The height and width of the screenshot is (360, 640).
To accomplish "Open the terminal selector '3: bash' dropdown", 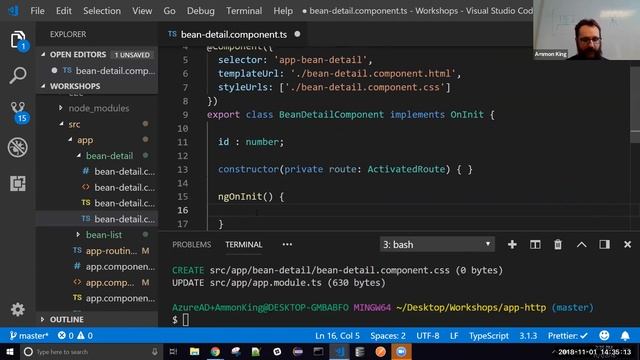I will pyautogui.click(x=437, y=244).
